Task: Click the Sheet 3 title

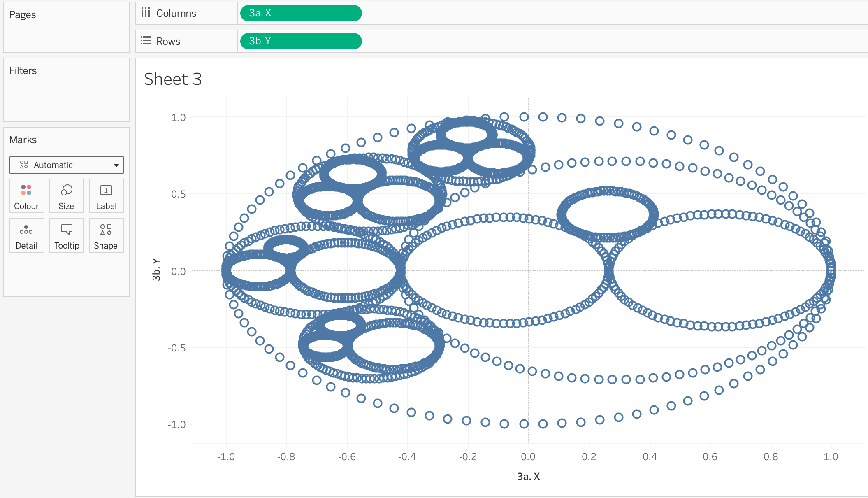Action: pyautogui.click(x=173, y=79)
